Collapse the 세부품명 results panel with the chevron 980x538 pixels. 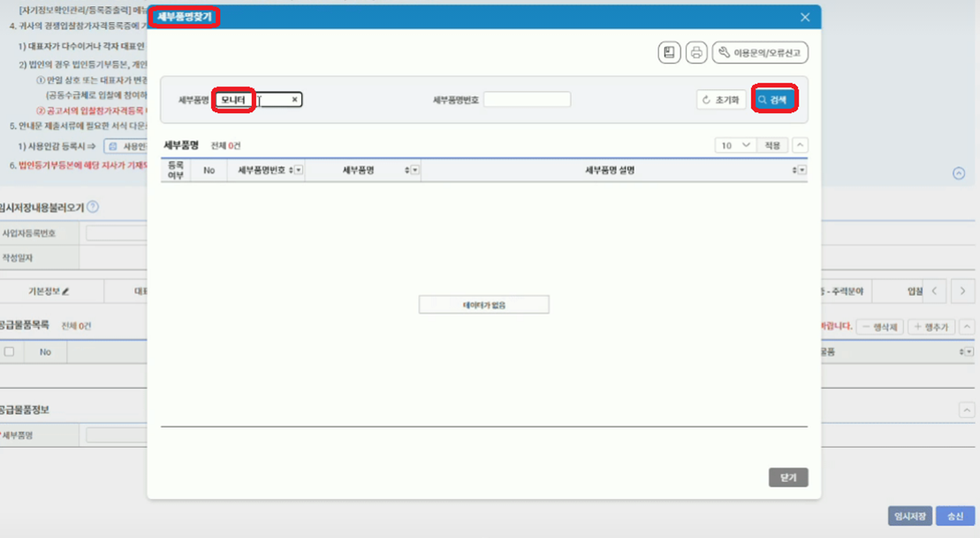click(x=800, y=145)
